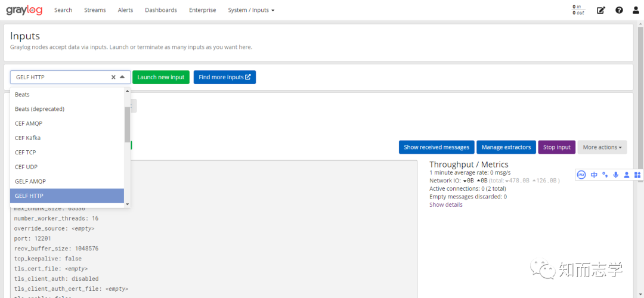Image resolution: width=644 pixels, height=298 pixels.
Task: Click the input type select field
Action: pos(70,77)
